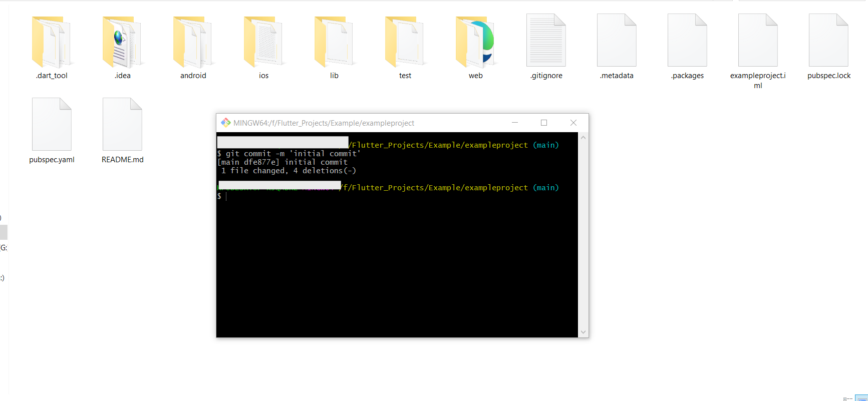Select the test folder icon

point(405,42)
